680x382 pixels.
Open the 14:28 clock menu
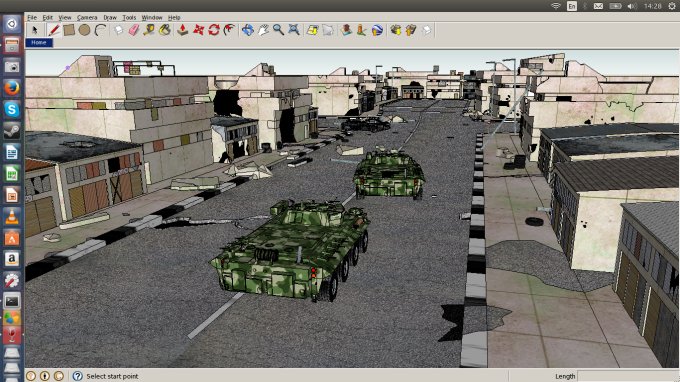tap(652, 6)
